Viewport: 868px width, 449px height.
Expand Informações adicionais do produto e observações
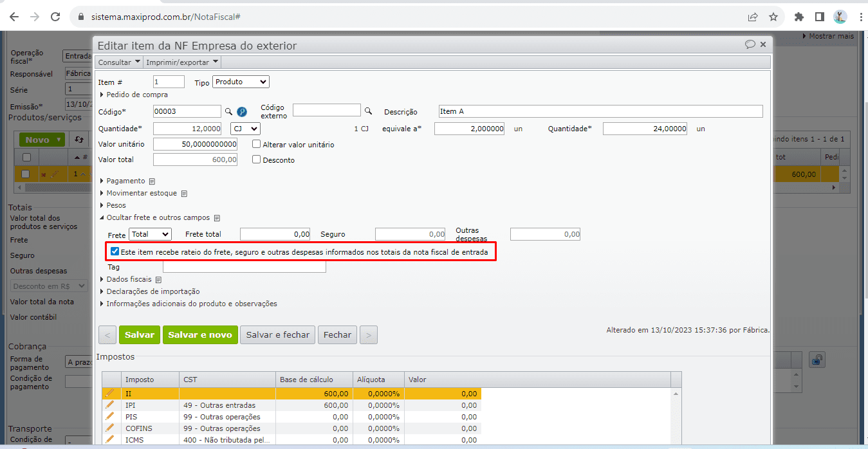[188, 304]
